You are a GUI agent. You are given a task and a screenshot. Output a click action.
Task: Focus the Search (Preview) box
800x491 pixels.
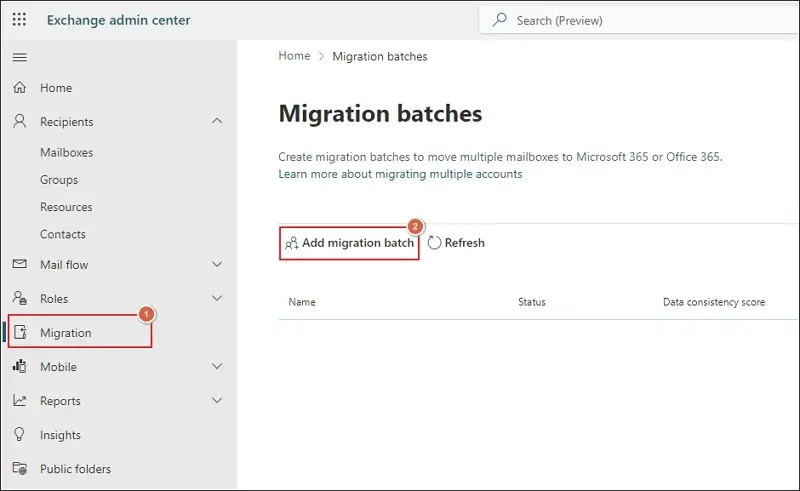[x=638, y=20]
